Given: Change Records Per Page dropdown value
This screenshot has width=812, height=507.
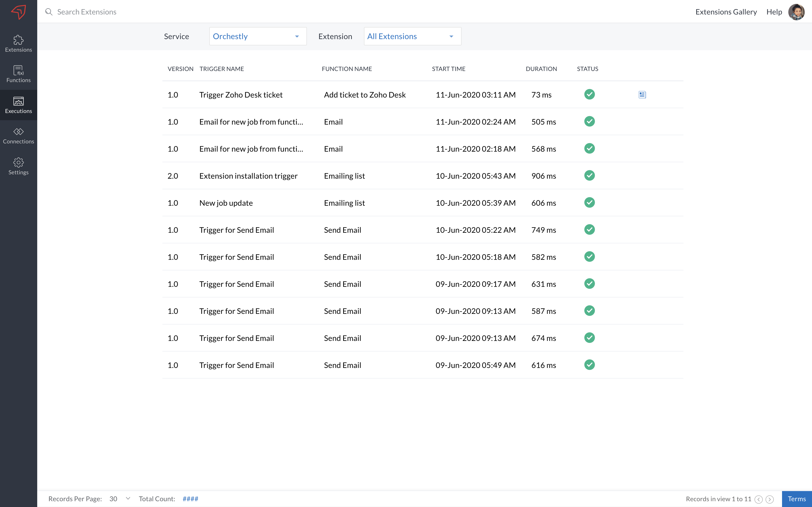Looking at the screenshot, I should tap(120, 499).
